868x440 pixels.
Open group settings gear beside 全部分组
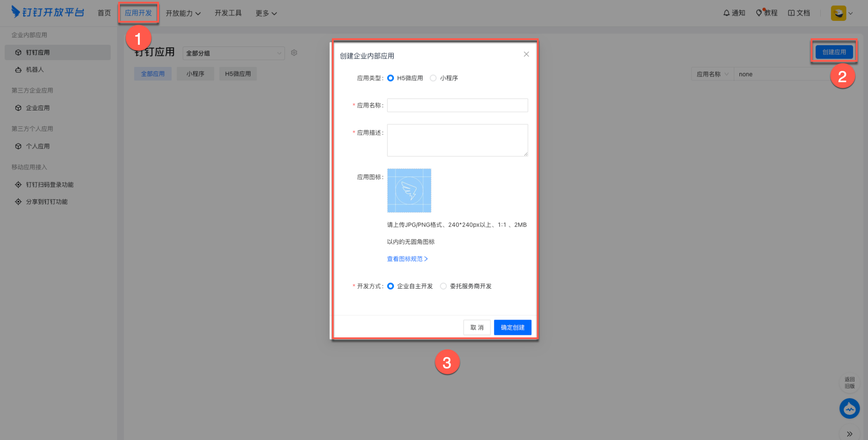click(x=294, y=53)
